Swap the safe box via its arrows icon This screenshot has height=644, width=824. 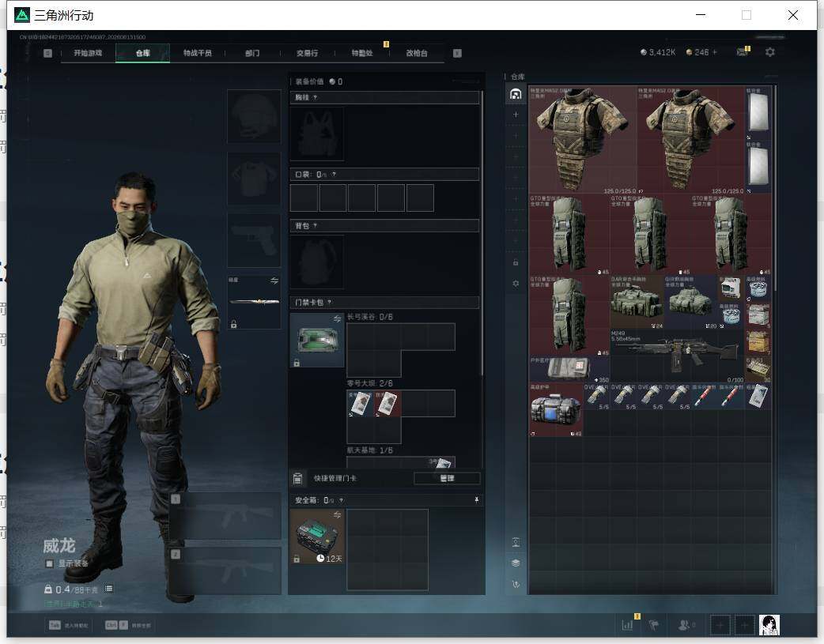(x=338, y=514)
